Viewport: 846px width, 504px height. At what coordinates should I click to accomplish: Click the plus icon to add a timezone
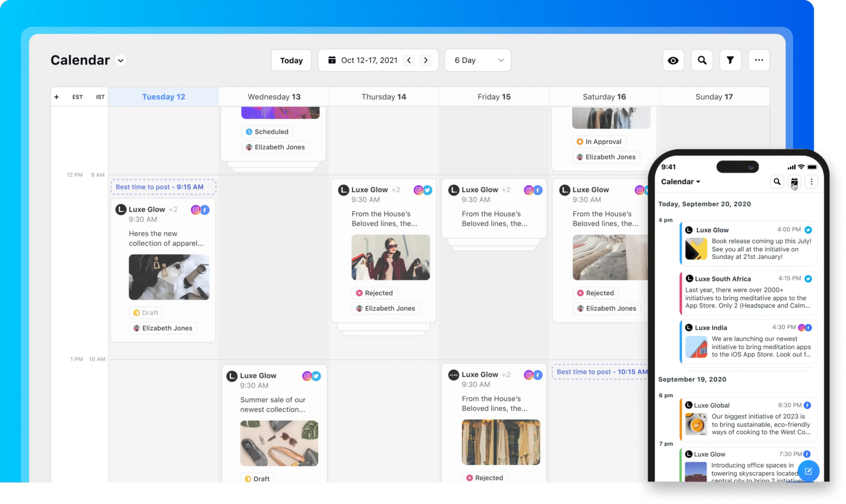pos(56,97)
